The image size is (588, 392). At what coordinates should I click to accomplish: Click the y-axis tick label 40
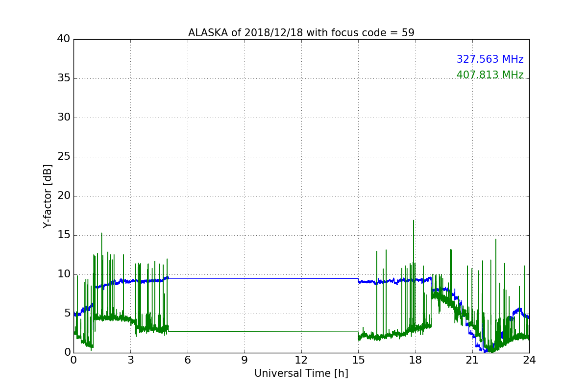(x=64, y=39)
